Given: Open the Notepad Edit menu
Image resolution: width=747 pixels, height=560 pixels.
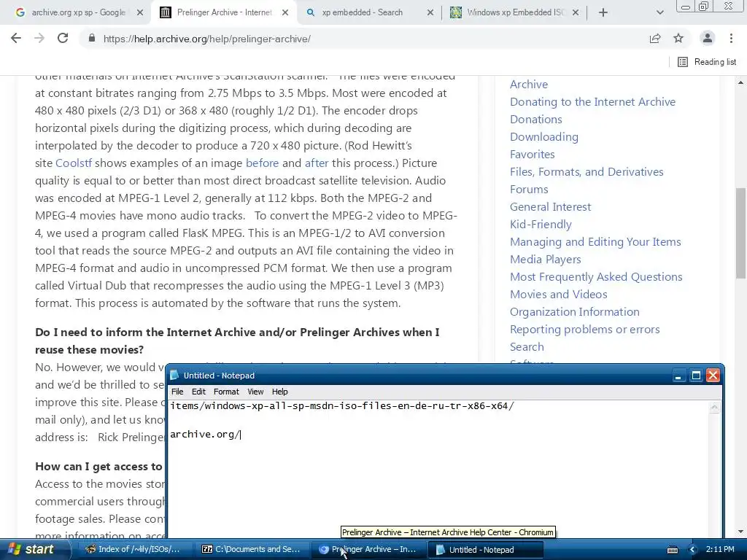Looking at the screenshot, I should (198, 392).
